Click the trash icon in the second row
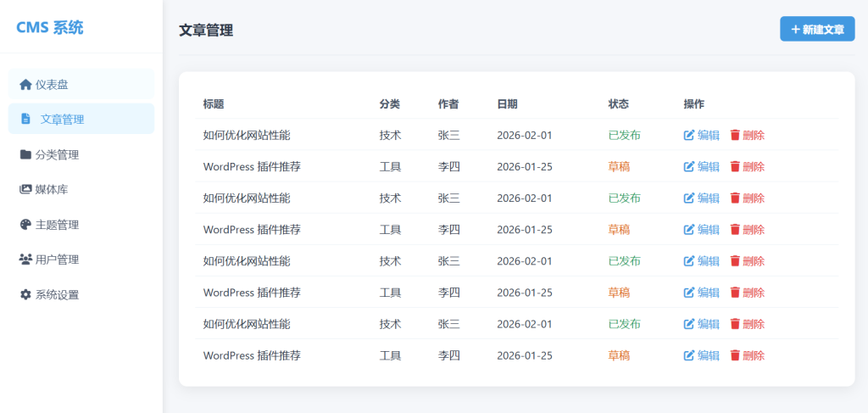The height and width of the screenshot is (413, 868). tap(735, 167)
